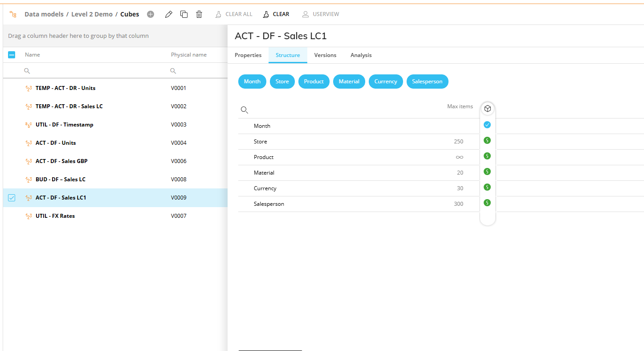644x351 pixels.
Task: Click the green icon in Material row
Action: pyautogui.click(x=487, y=171)
